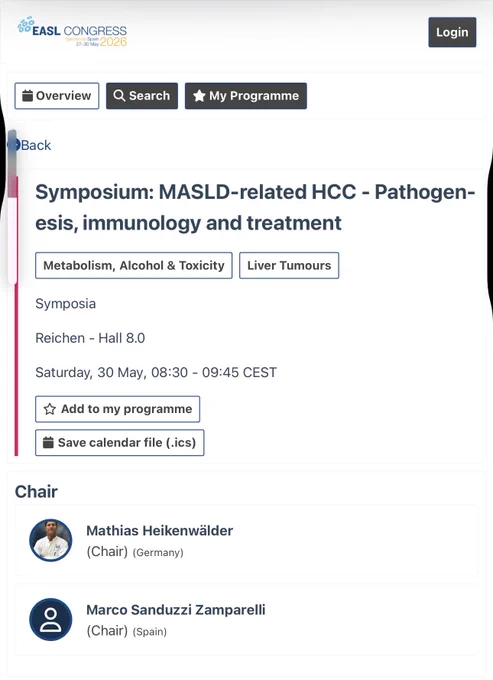Click the placeholder avatar of Marco Sanduzzi Zamparelli

click(x=51, y=619)
